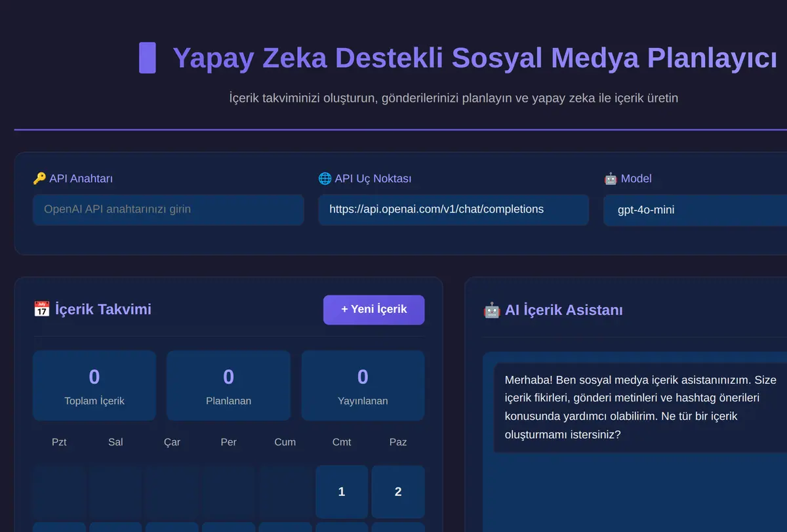Click the Çar weekday header
Screen dimensions: 787x532
coord(172,442)
